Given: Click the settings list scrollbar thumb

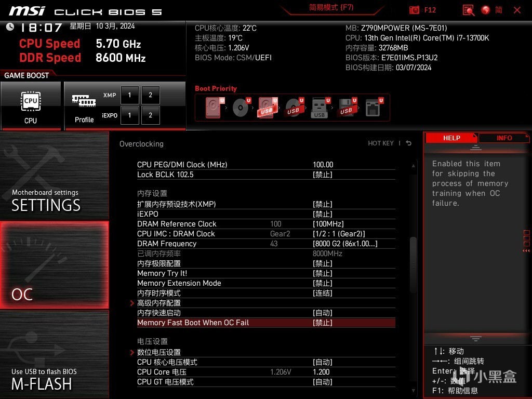Looking at the screenshot, I should [x=413, y=265].
